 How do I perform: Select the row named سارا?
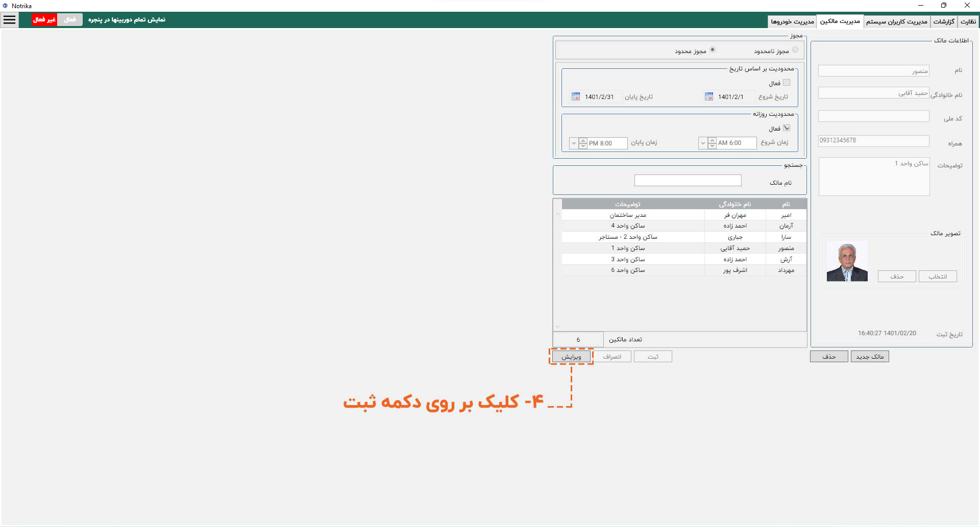[684, 237]
